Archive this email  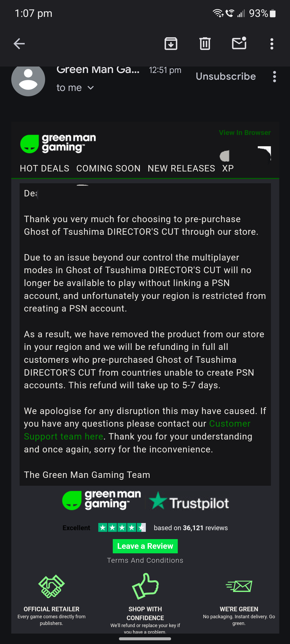[171, 44]
